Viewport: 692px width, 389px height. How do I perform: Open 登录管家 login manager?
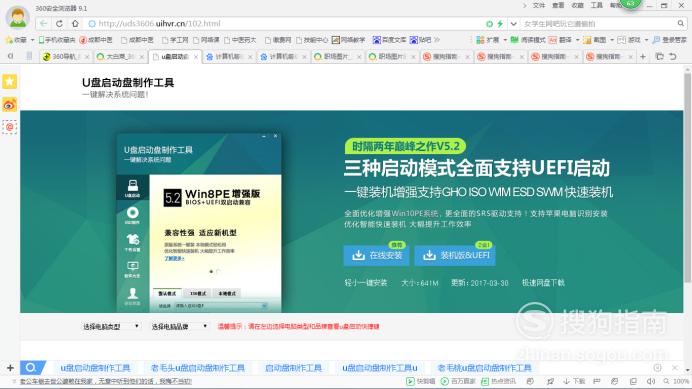point(669,40)
